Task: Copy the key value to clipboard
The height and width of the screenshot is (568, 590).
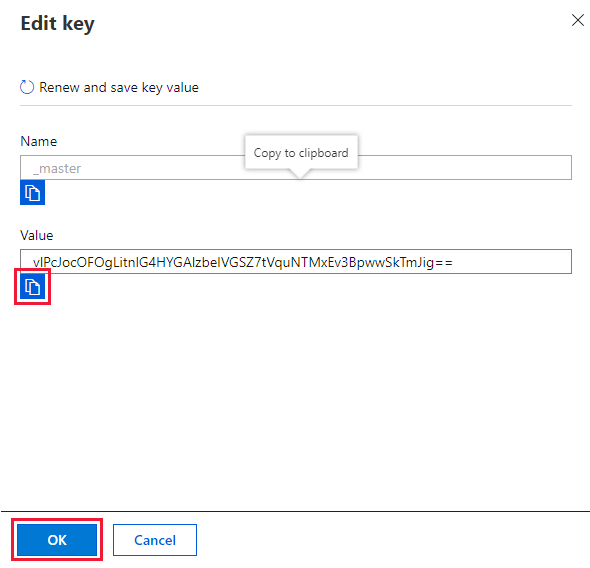Action: [32, 287]
